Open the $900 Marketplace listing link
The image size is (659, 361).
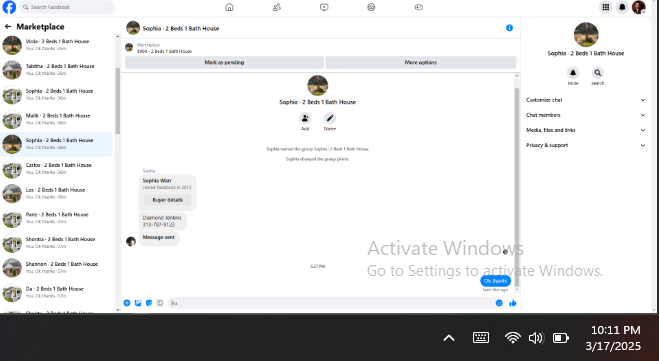pyautogui.click(x=164, y=51)
